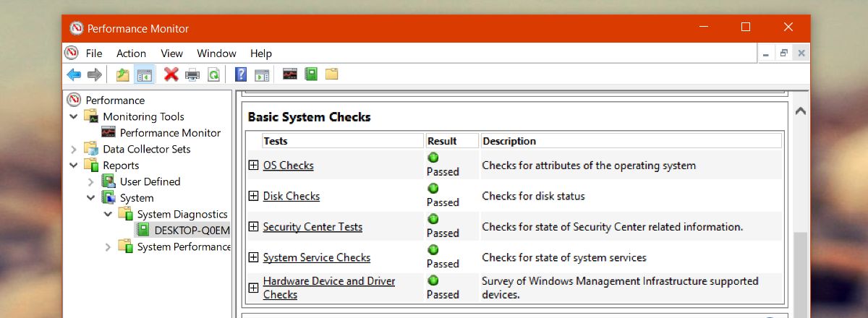Open the Action menu
868x318 pixels.
coord(131,53)
